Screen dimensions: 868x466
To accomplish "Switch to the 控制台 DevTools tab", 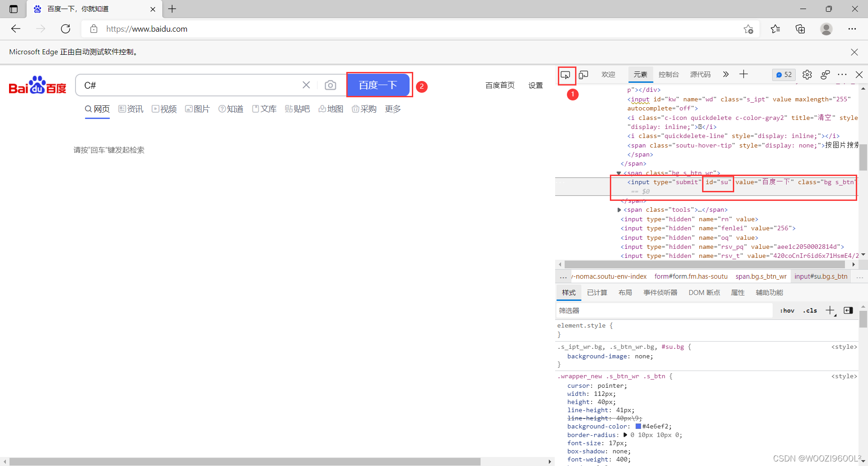I will point(669,75).
